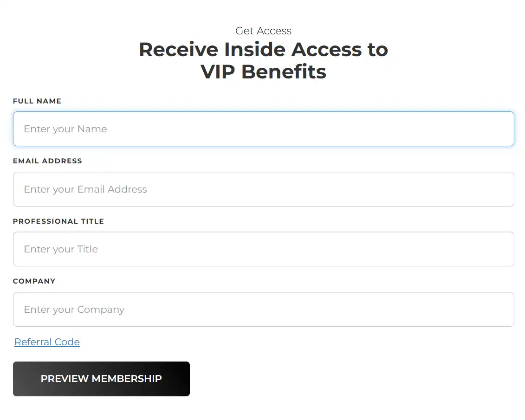Click the PROFESSIONAL TITLE field label

(58, 221)
